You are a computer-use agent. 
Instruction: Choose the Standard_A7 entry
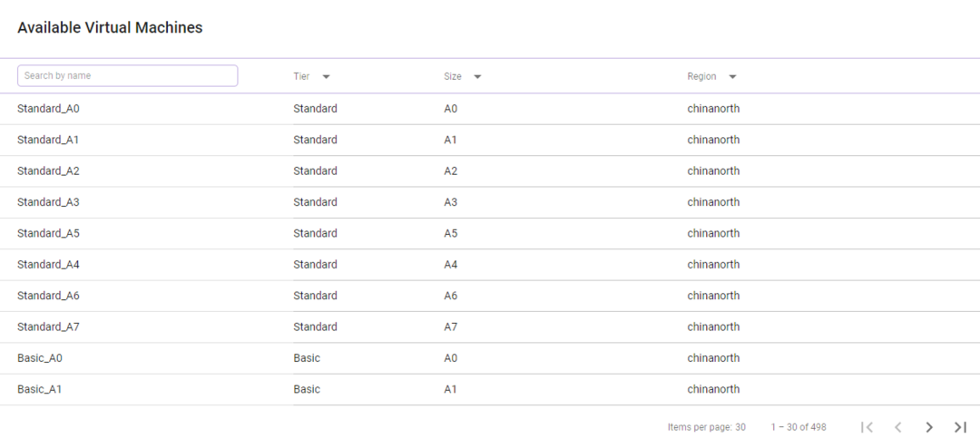tap(49, 326)
